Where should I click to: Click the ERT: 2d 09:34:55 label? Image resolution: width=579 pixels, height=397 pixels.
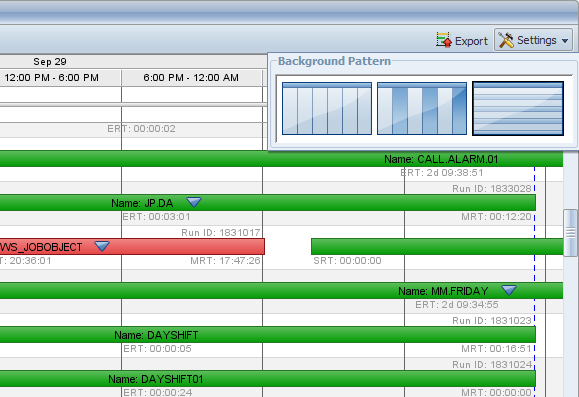click(457, 305)
